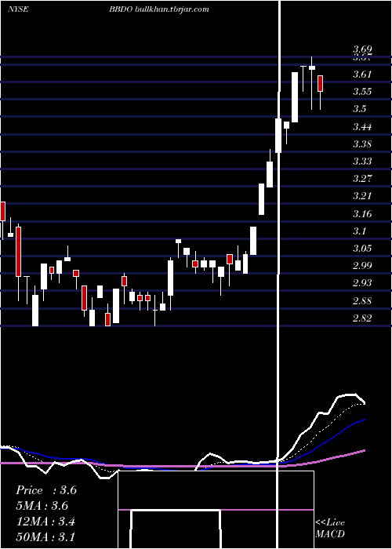Viewport: 392px width, 549px height.
Task: Click the 2.82 price axis label
Action: [x=362, y=318]
